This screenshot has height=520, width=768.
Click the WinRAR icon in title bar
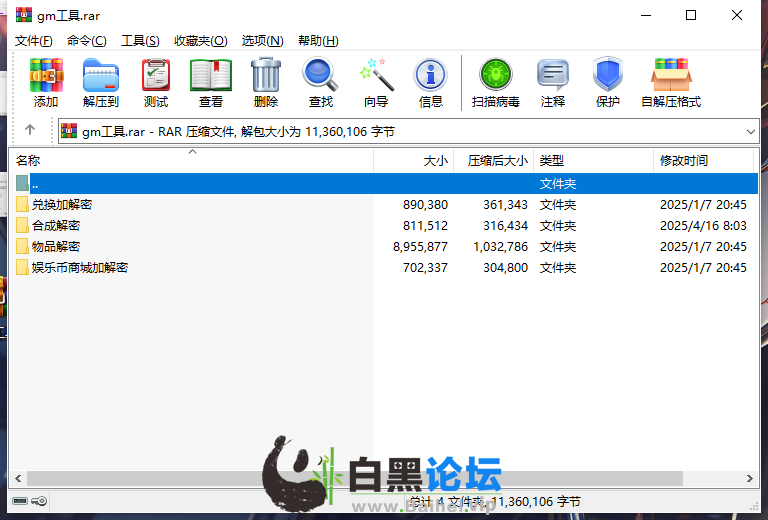pos(24,15)
